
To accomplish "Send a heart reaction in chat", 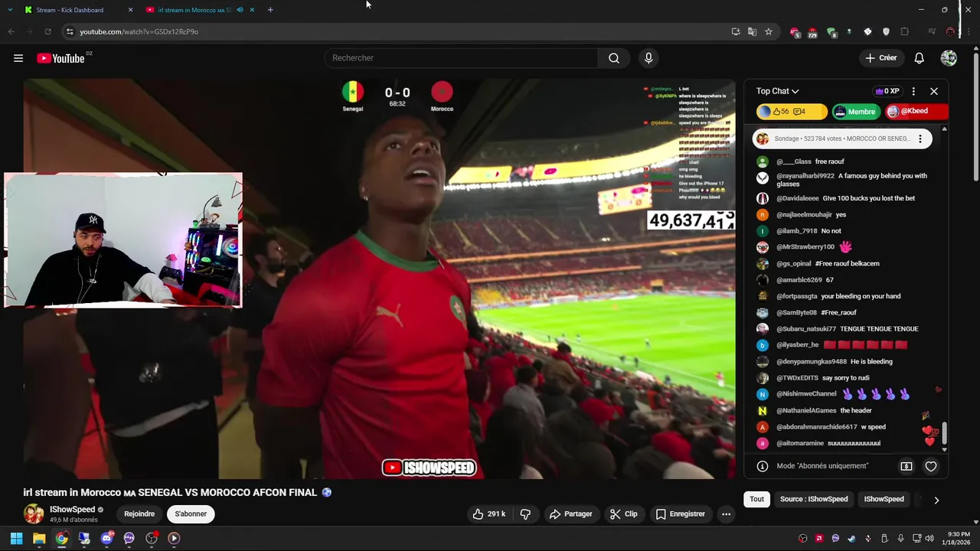I will (x=931, y=466).
